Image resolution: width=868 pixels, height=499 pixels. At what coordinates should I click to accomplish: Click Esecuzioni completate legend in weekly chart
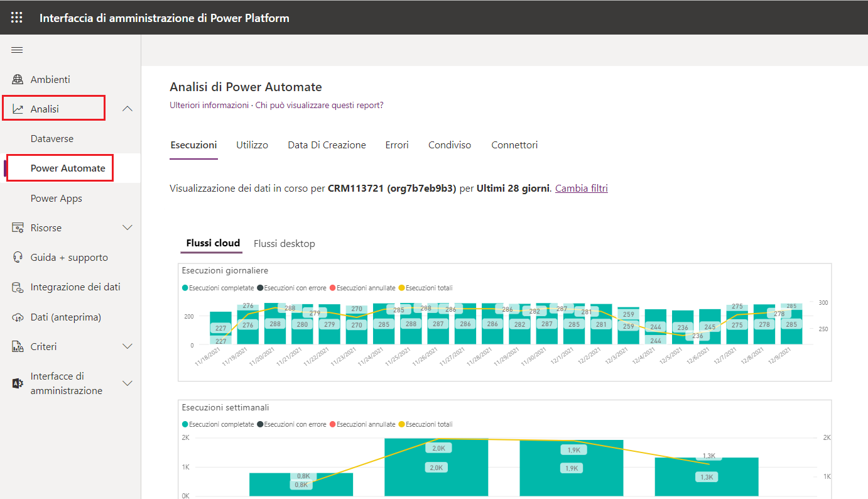pos(218,424)
